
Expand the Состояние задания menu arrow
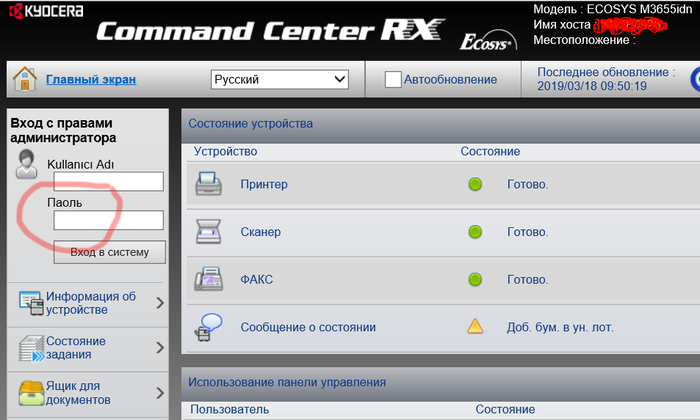click(160, 348)
